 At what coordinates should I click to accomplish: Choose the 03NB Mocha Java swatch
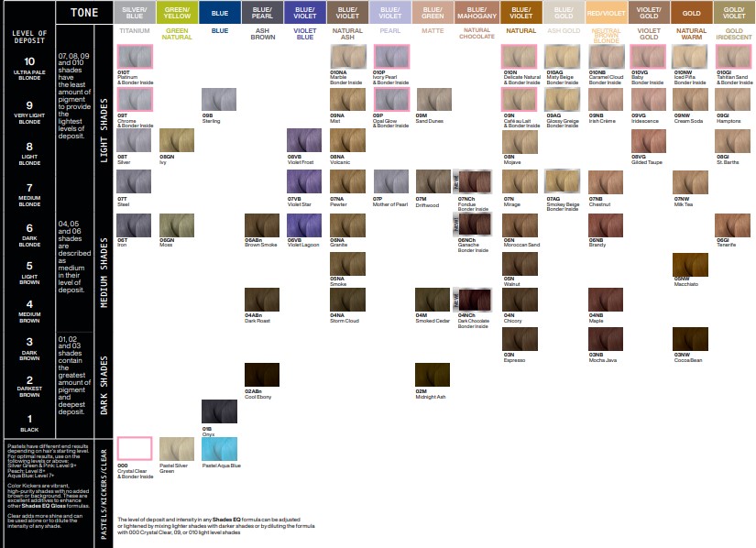click(605, 338)
